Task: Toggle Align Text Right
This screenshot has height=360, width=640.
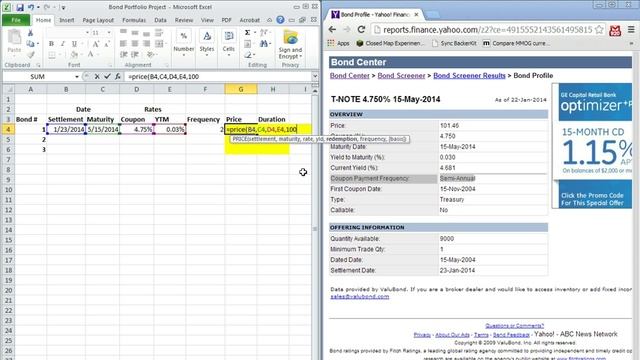Action: pyautogui.click(x=146, y=44)
